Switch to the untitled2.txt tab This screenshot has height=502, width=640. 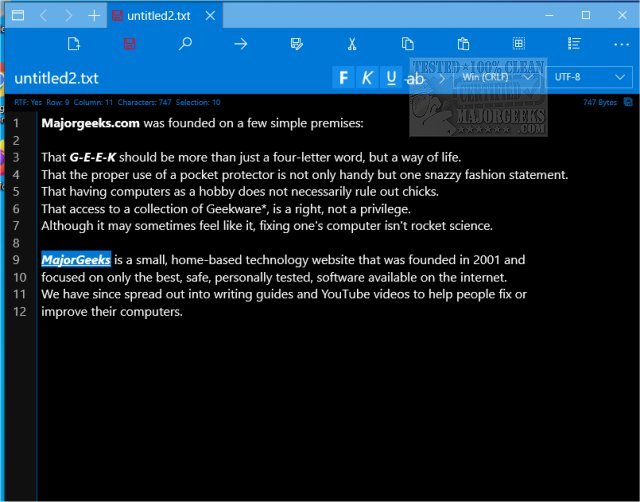tap(158, 16)
